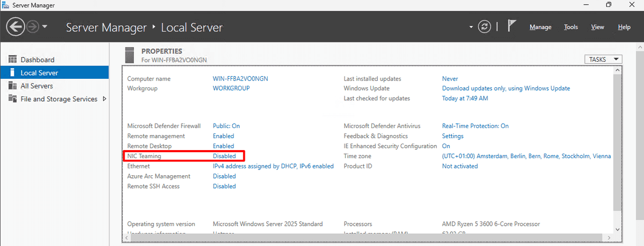The width and height of the screenshot is (644, 246).
Task: Click the back navigation arrow
Action: click(x=16, y=26)
